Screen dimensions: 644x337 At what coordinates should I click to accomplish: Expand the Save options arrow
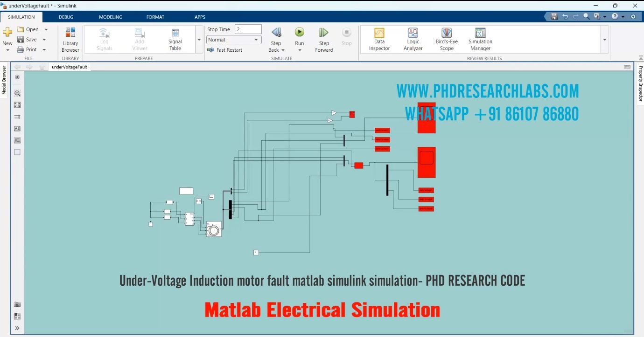click(44, 40)
